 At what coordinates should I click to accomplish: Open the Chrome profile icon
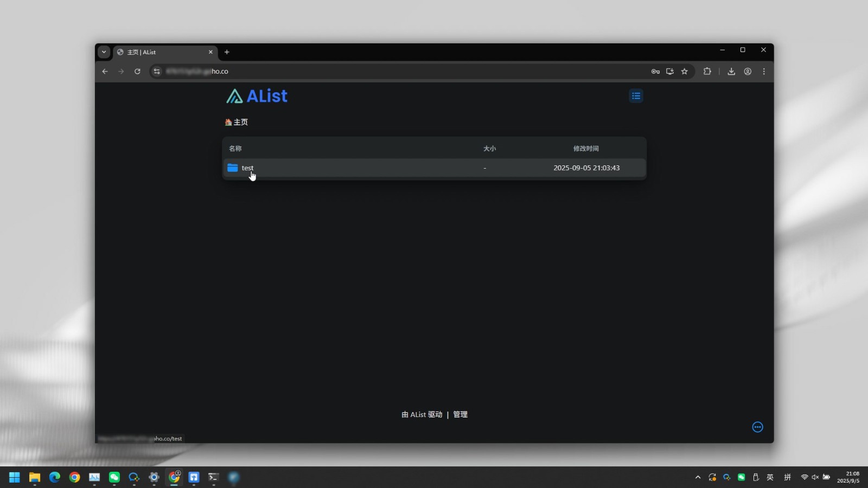point(748,72)
